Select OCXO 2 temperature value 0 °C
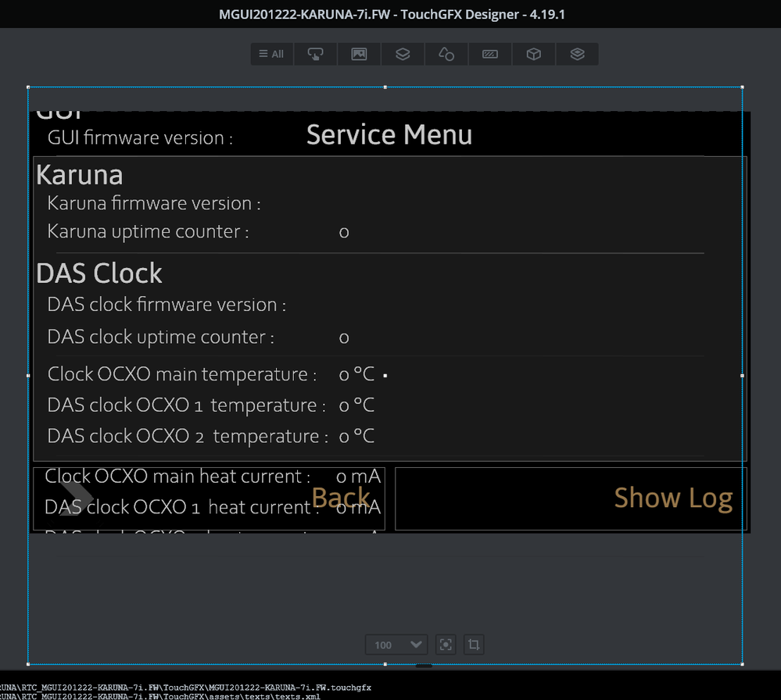 356,436
